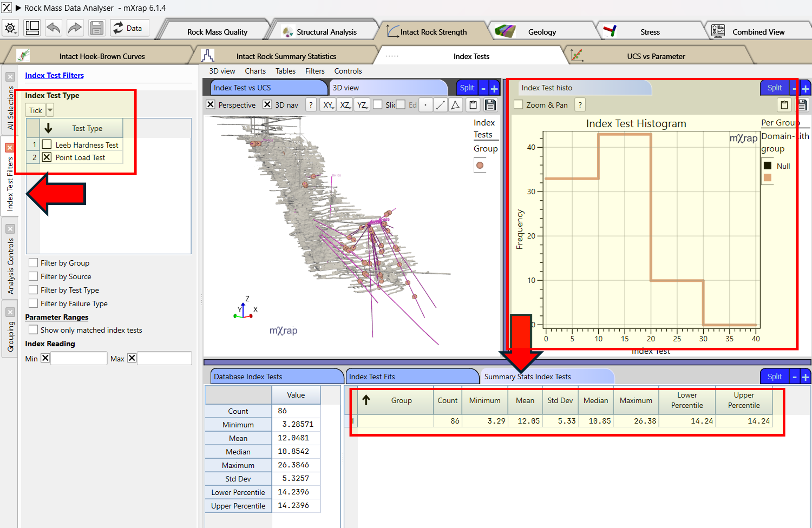The height and width of the screenshot is (528, 812).
Task: Copy 3D view to clipboard icon
Action: coord(473,105)
